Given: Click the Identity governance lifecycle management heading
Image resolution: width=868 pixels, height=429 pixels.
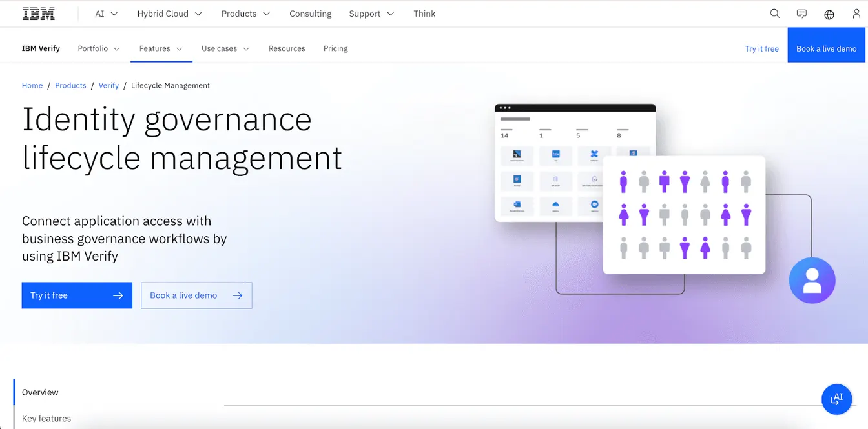Looking at the screenshot, I should tap(182, 139).
